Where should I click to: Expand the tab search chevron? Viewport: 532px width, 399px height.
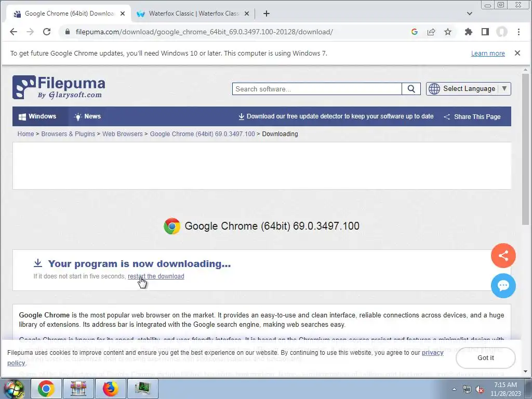(470, 14)
